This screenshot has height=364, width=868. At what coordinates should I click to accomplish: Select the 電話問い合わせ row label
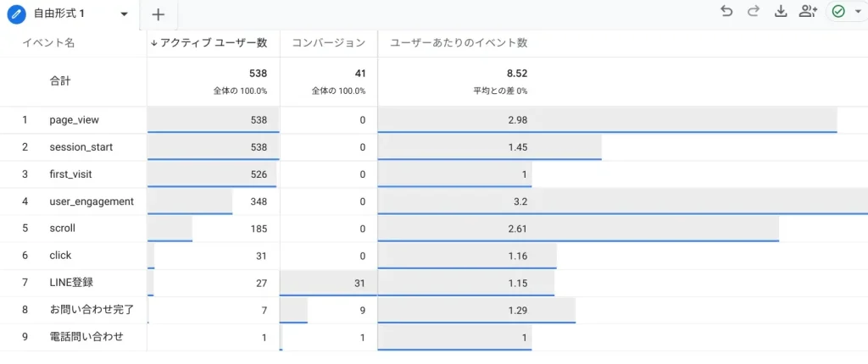click(x=86, y=337)
